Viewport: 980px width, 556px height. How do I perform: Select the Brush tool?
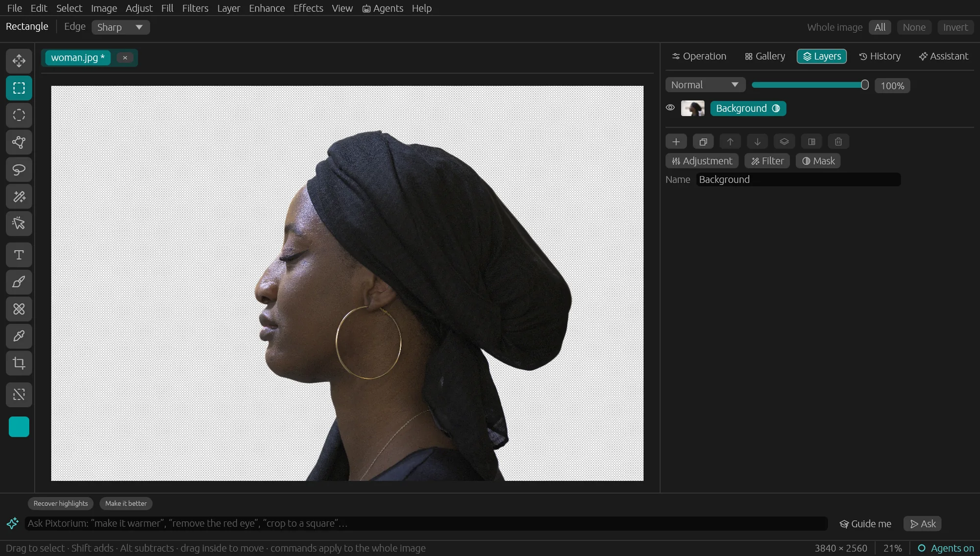[x=19, y=282]
